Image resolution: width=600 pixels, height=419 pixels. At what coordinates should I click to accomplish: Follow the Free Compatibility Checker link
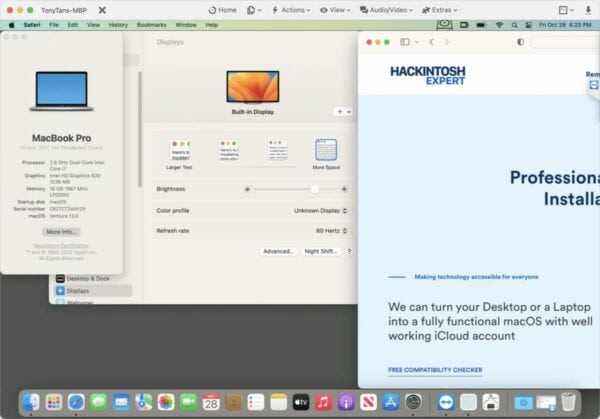pos(435,370)
